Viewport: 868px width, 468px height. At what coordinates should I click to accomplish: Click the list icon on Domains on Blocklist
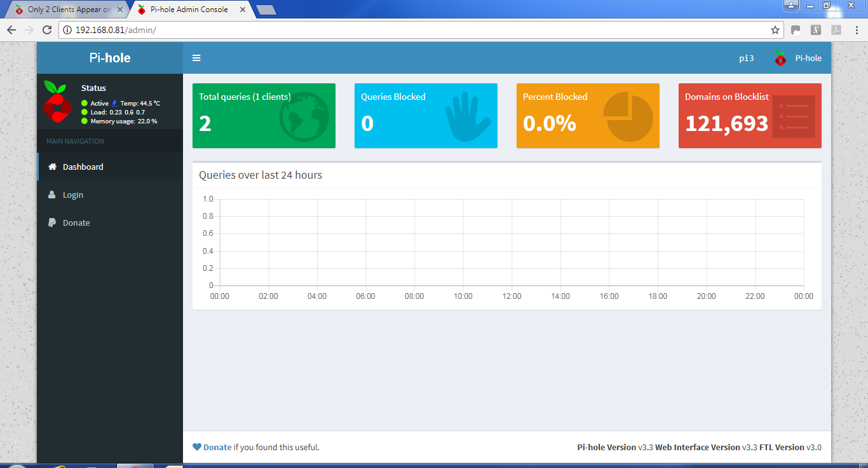(794, 116)
